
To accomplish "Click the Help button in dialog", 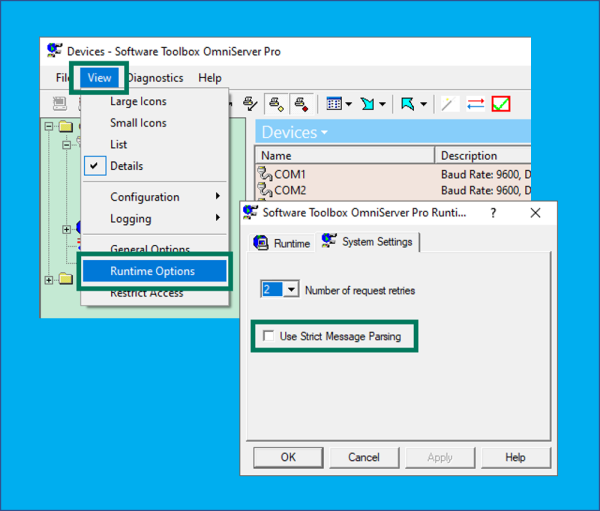I will point(515,457).
